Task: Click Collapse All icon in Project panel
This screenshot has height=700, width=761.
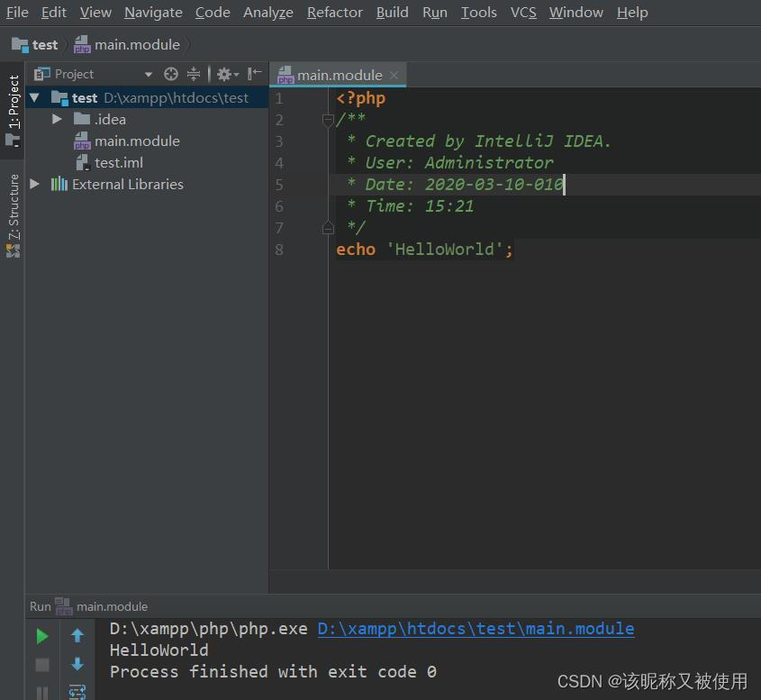Action: click(194, 74)
